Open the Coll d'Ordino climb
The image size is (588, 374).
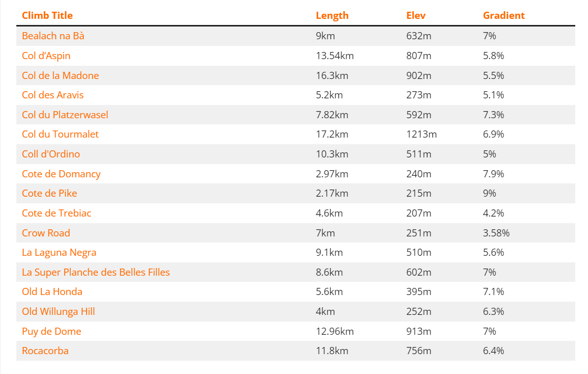(51, 154)
